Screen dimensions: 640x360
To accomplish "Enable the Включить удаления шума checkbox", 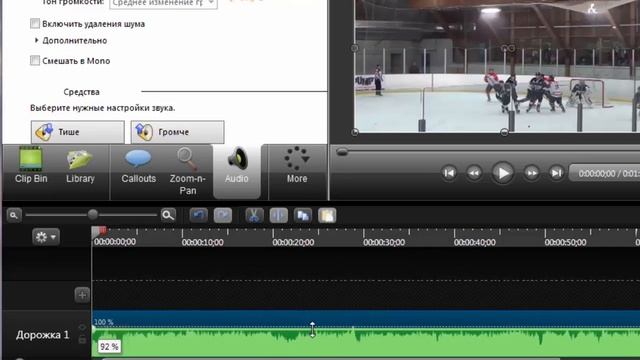I will coord(35,24).
